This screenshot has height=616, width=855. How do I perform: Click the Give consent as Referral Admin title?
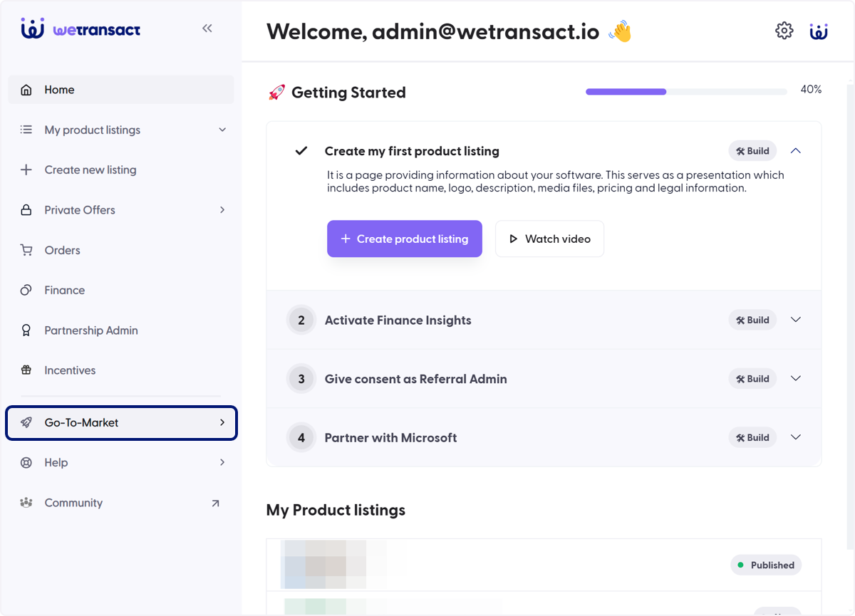[x=415, y=379]
